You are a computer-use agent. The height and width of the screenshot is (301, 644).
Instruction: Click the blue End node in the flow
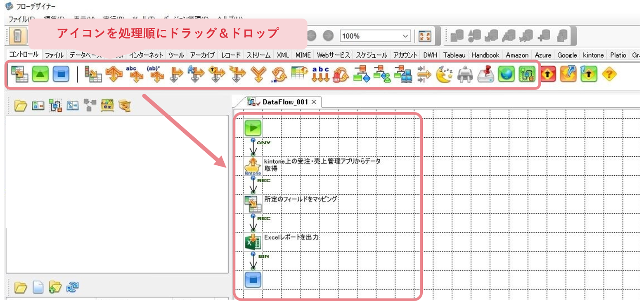[253, 280]
